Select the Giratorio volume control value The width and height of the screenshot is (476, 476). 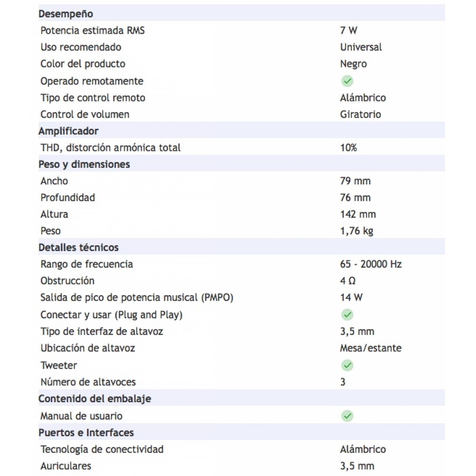pyautogui.click(x=361, y=114)
